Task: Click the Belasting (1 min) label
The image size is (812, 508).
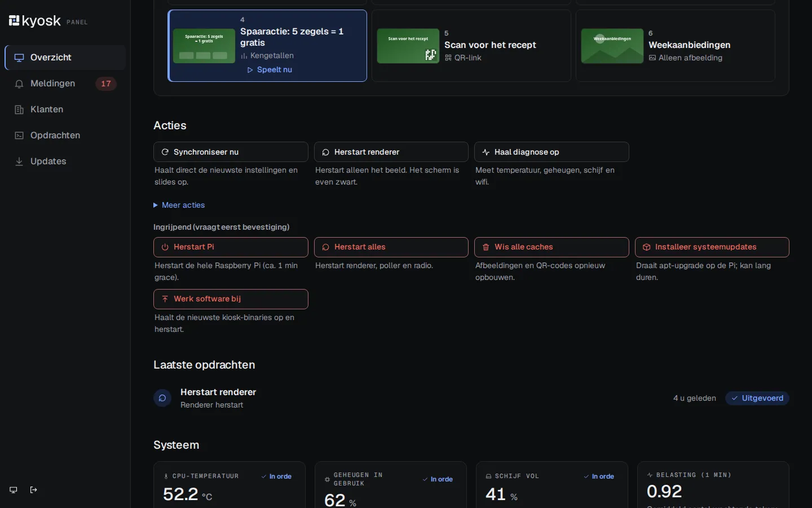Action: tap(689, 475)
